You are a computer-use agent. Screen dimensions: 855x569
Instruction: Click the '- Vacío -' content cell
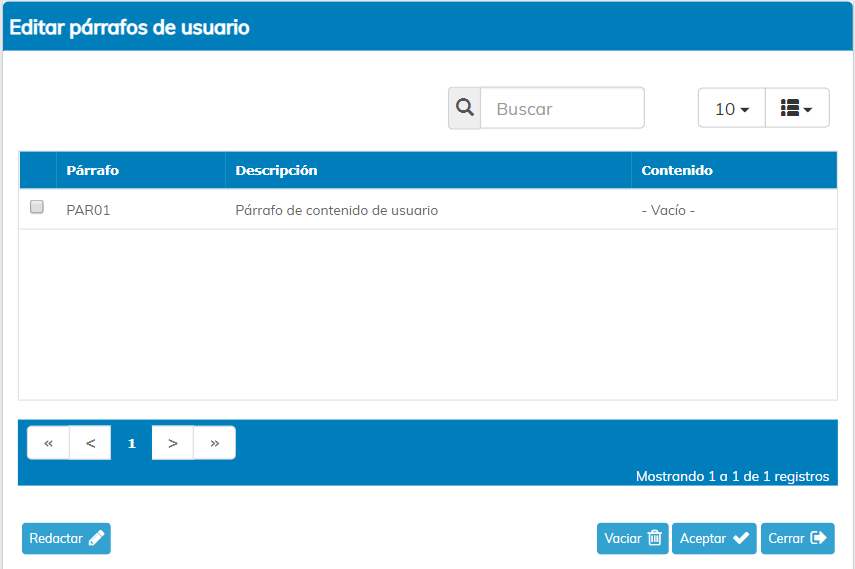667,211
